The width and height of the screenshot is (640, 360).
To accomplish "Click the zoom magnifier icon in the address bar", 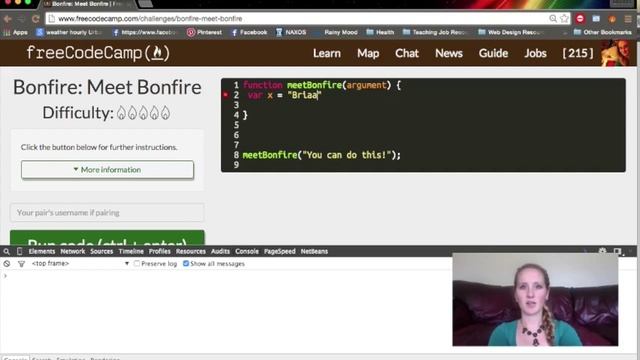I will click(553, 19).
